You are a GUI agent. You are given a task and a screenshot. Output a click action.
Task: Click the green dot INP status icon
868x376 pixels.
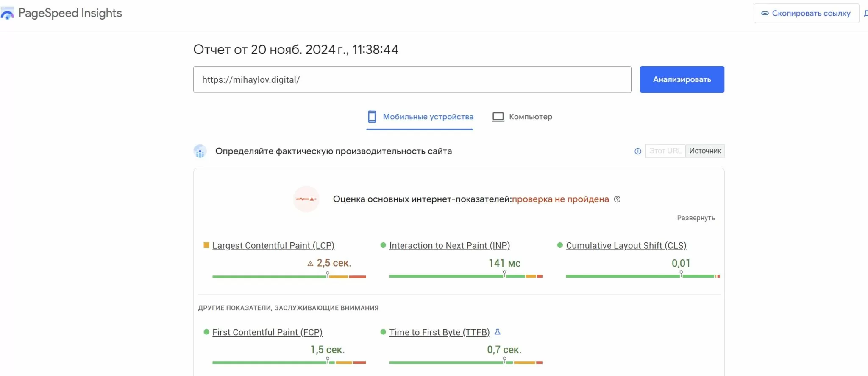pyautogui.click(x=383, y=245)
